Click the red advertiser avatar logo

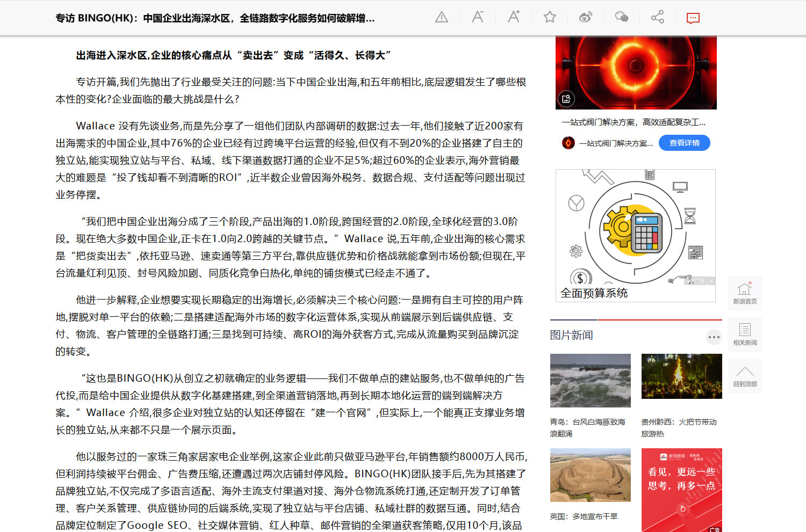(x=568, y=143)
